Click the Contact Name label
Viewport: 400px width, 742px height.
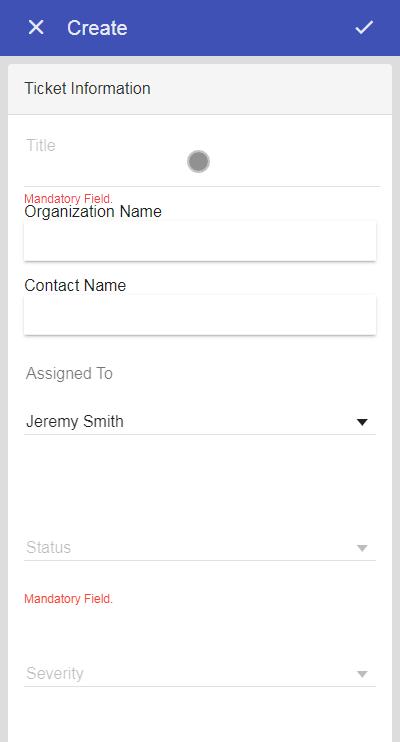point(75,285)
